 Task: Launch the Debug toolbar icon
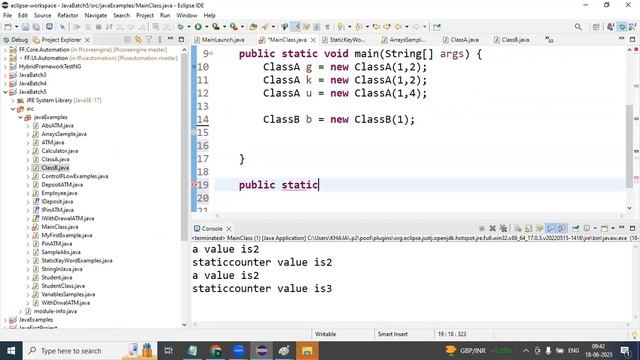[180, 27]
